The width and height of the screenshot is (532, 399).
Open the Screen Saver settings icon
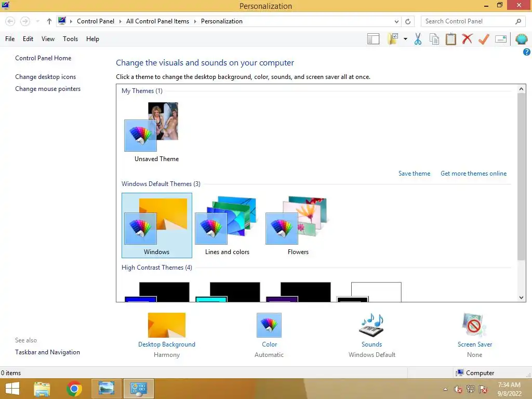click(474, 325)
